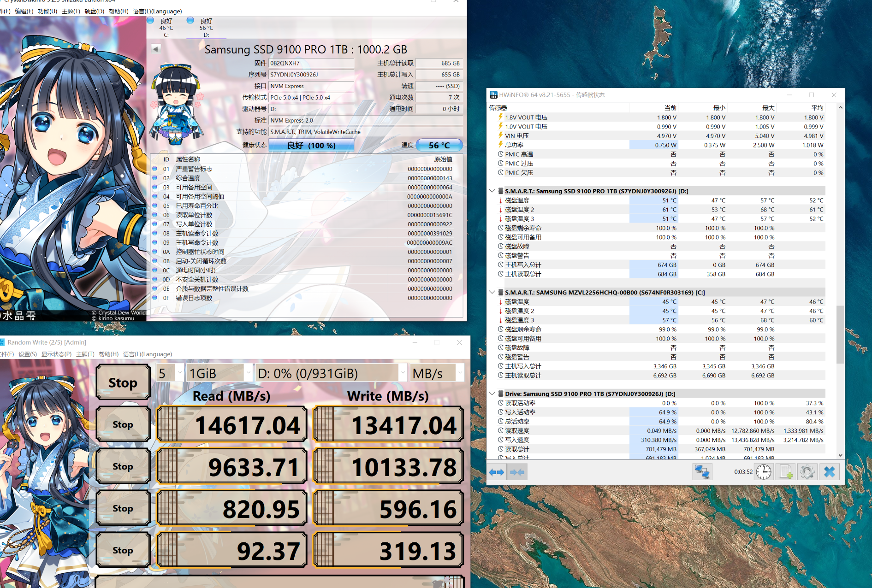Click the 最大 column header in HWiNFO
Screen dimensions: 872x588
752,108
